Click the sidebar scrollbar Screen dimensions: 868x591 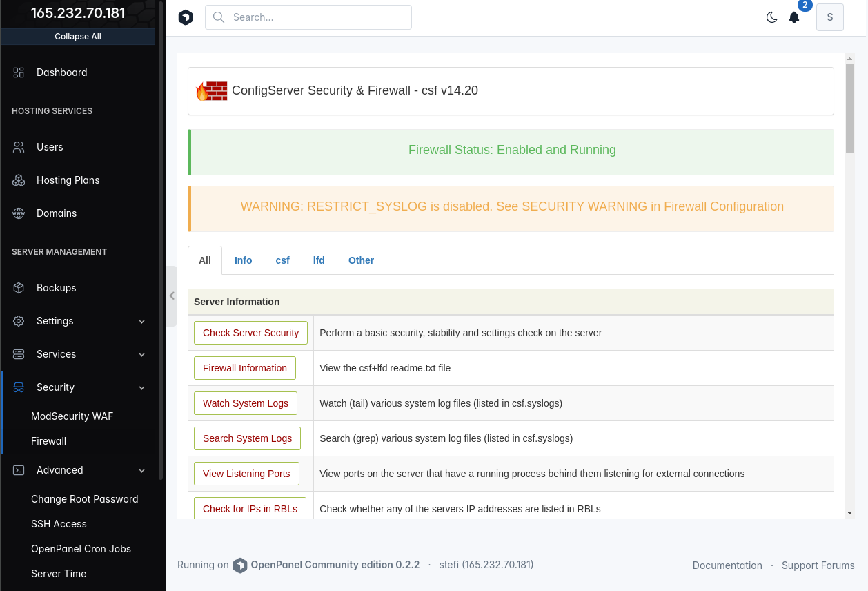161,242
